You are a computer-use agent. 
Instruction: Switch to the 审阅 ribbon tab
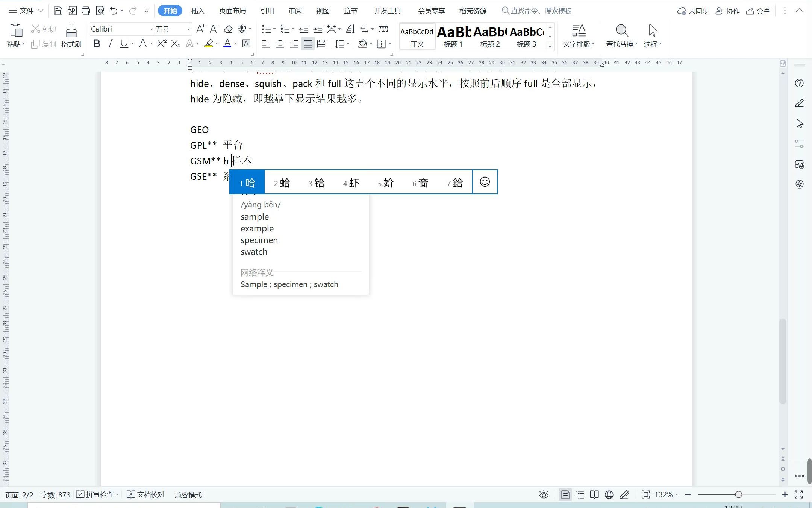point(295,11)
